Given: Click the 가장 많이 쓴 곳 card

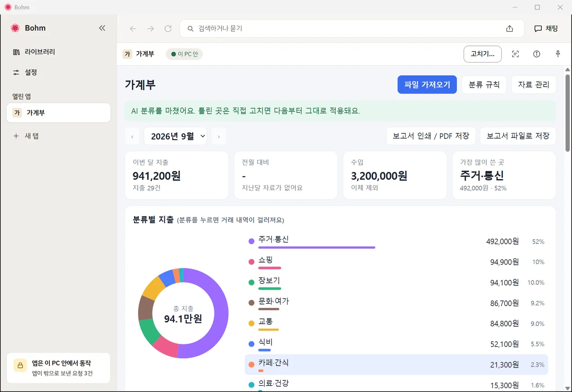Looking at the screenshot, I should pyautogui.click(x=504, y=175).
